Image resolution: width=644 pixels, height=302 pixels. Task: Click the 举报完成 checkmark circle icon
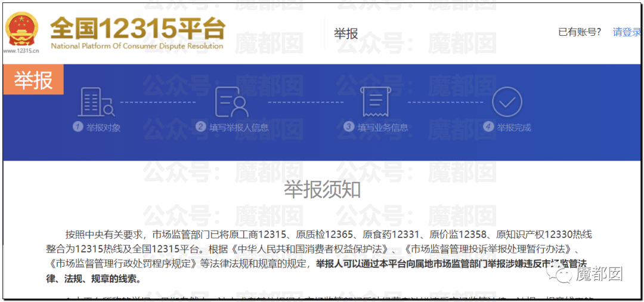click(507, 101)
